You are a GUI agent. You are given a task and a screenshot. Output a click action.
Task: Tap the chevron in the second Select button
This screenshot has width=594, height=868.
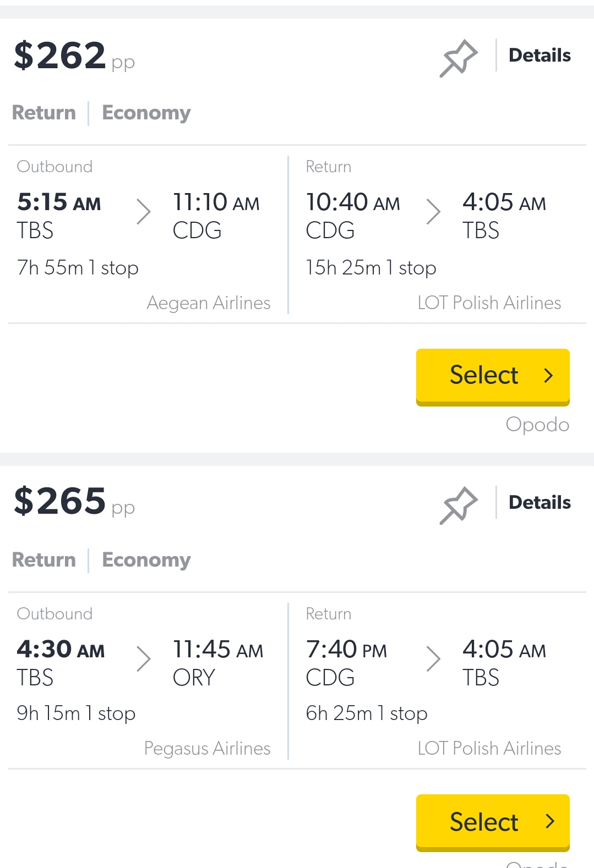[549, 821]
